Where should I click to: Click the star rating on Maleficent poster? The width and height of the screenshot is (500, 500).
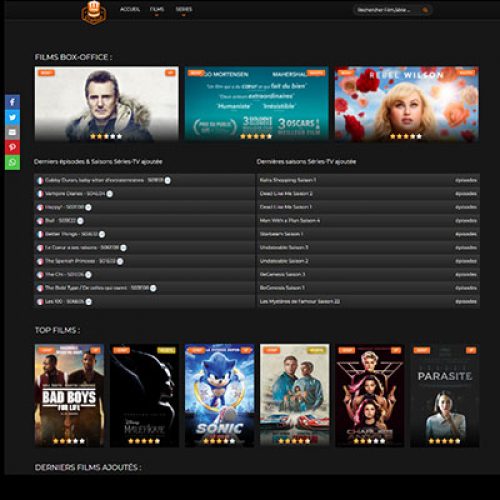pos(144,441)
